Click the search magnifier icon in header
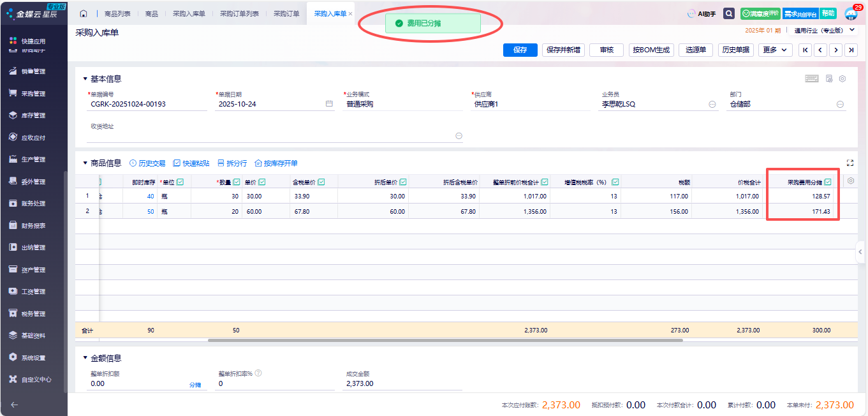868x416 pixels. (728, 13)
